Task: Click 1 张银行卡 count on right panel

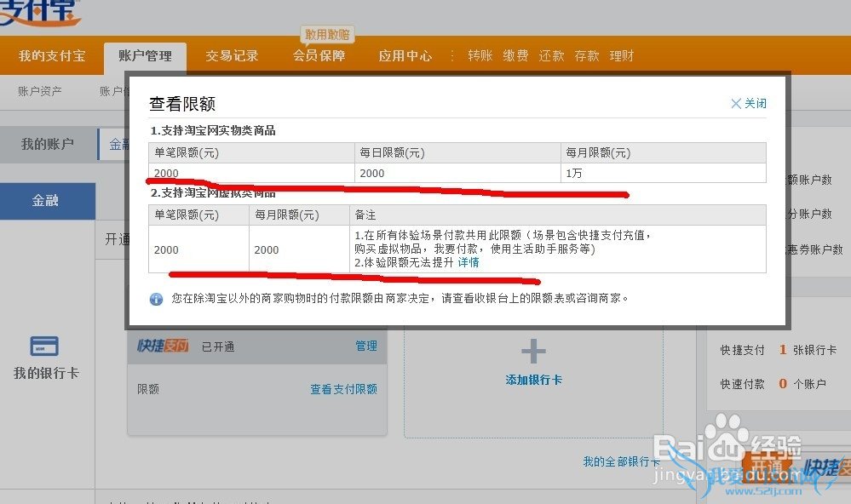Action: click(808, 350)
